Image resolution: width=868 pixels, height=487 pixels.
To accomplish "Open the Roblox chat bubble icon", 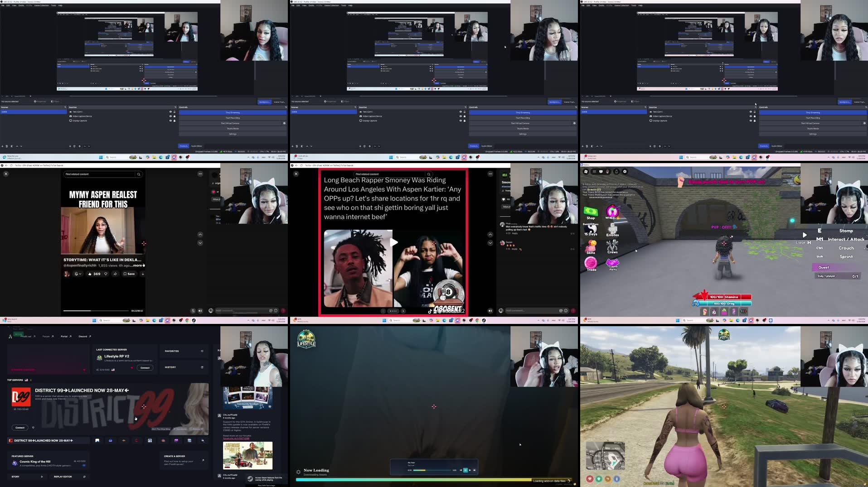I will coord(601,172).
